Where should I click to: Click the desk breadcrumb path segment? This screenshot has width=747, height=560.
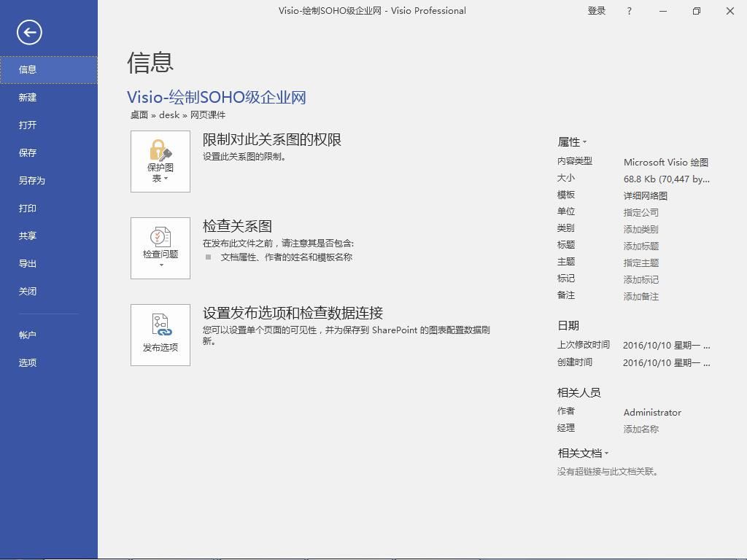click(169, 114)
